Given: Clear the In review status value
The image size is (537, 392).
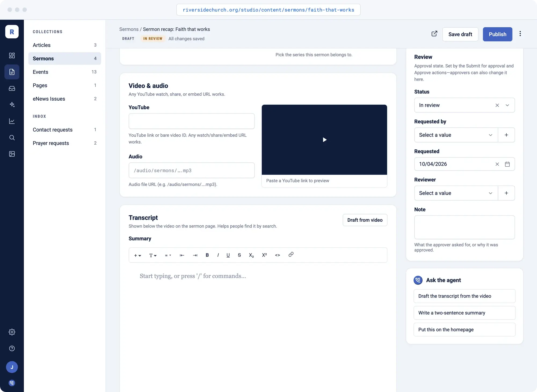Looking at the screenshot, I should click(x=497, y=105).
